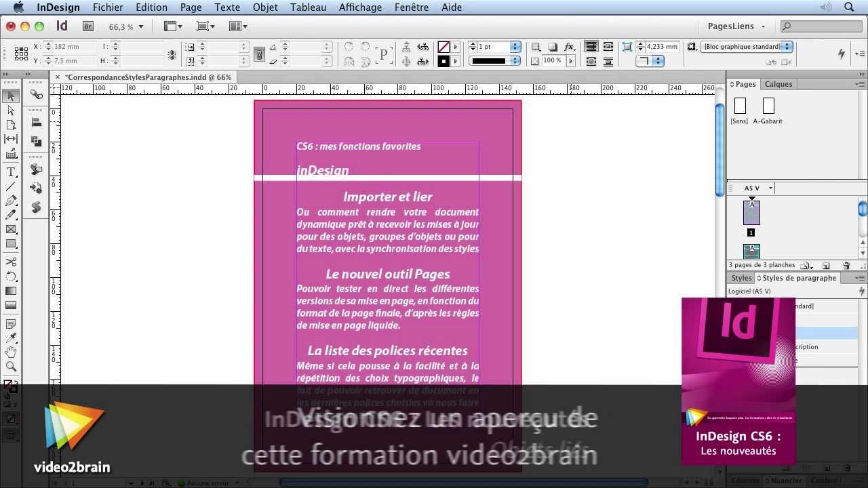Open the PagesLiens workspace switcher
The width and height of the screenshot is (868, 488).
[736, 26]
